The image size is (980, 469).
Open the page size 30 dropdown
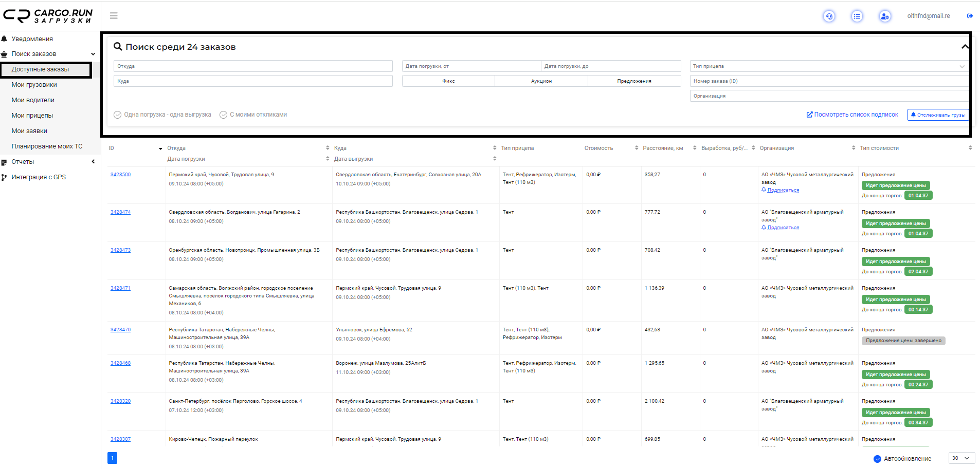[x=961, y=458]
